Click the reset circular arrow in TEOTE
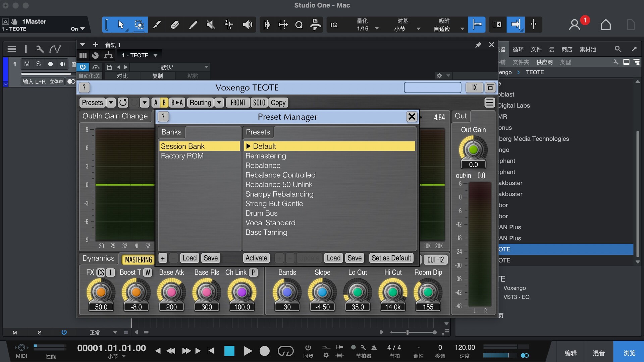The height and width of the screenshot is (362, 644). (x=123, y=103)
